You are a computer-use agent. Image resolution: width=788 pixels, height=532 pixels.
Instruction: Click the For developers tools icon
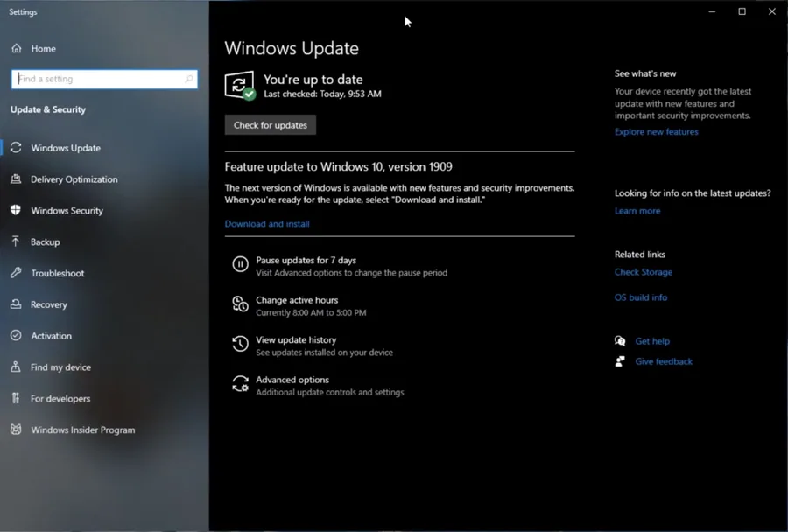coord(16,398)
